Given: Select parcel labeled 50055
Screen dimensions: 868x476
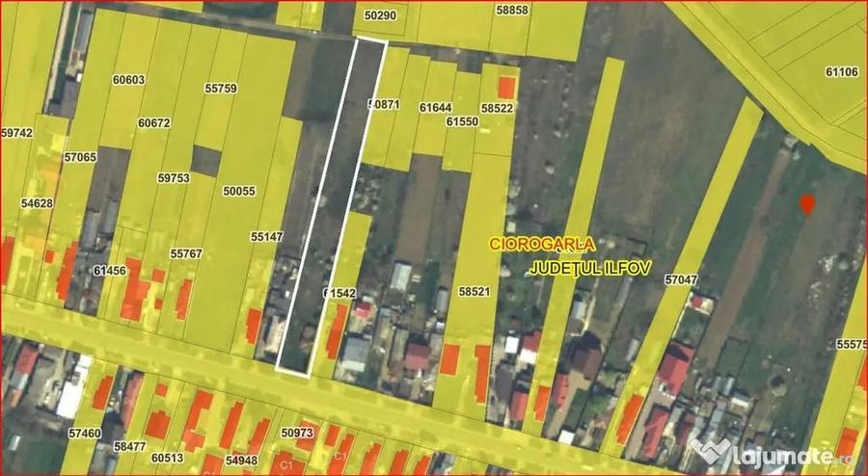Looking at the screenshot, I should pyautogui.click(x=239, y=191).
